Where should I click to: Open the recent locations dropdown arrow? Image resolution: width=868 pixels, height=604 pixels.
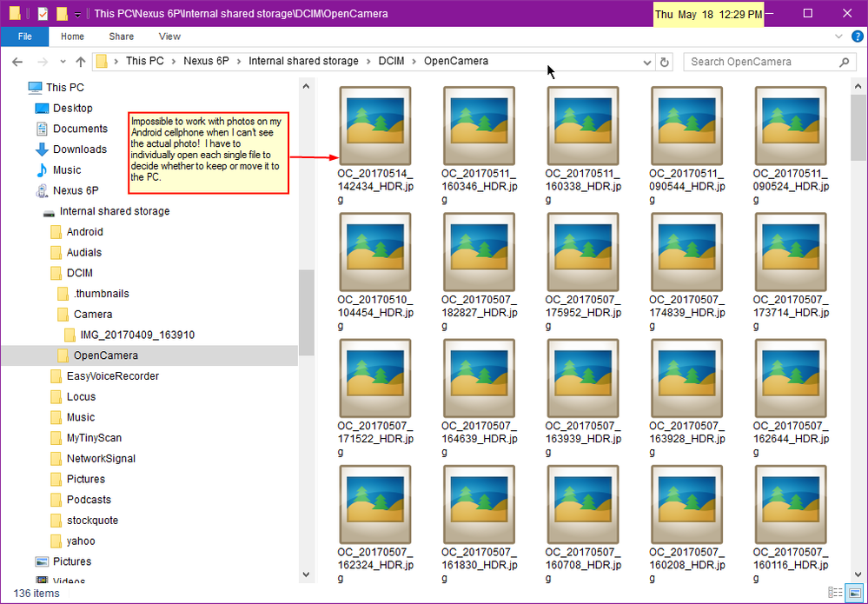[x=63, y=62]
